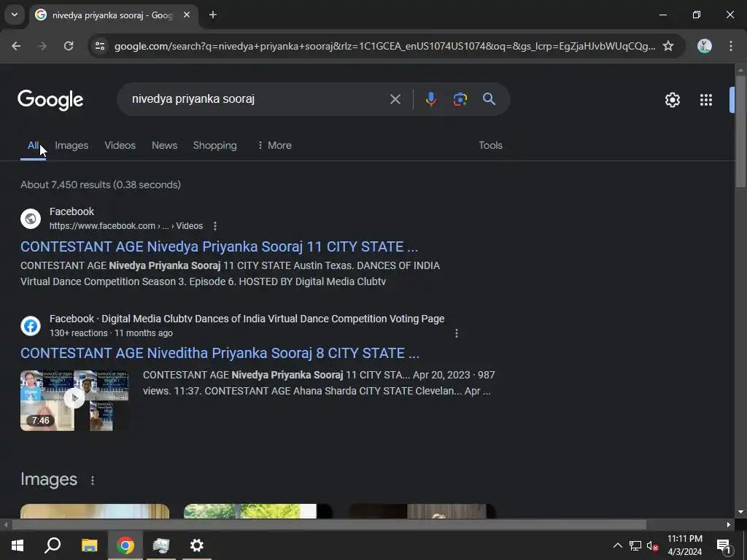
Task: Open Windows taskbar search
Action: [x=53, y=545]
